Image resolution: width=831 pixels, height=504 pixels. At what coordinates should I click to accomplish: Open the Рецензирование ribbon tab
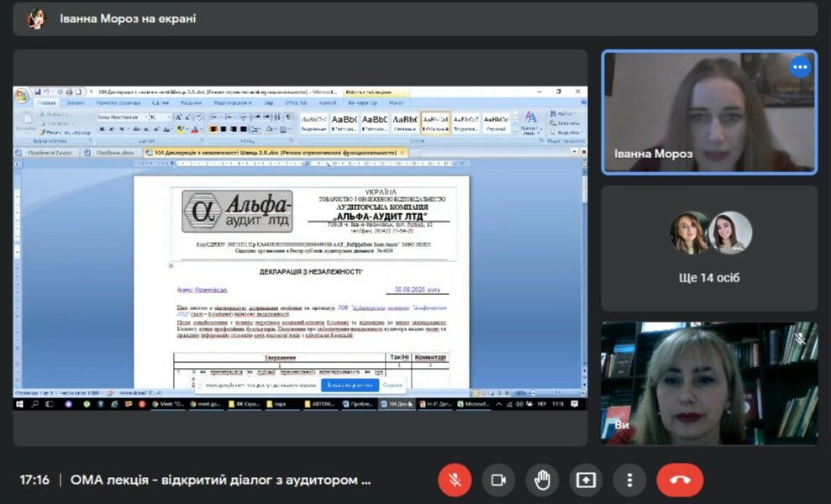[x=233, y=102]
